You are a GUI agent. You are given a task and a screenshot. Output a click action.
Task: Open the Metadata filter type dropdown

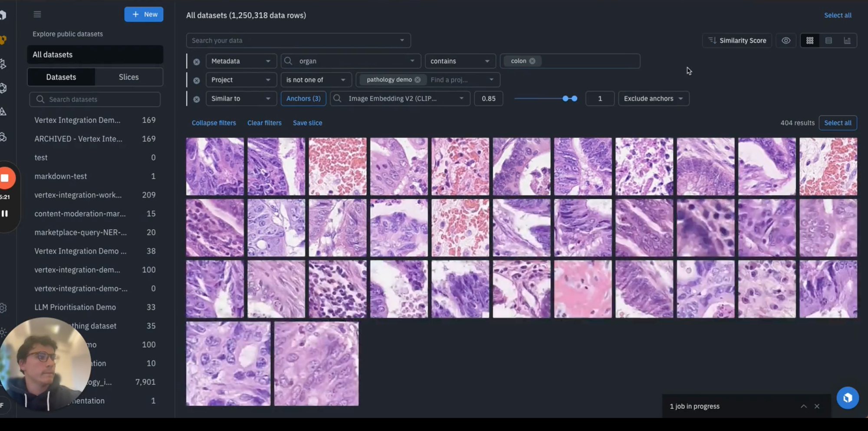[x=241, y=61]
